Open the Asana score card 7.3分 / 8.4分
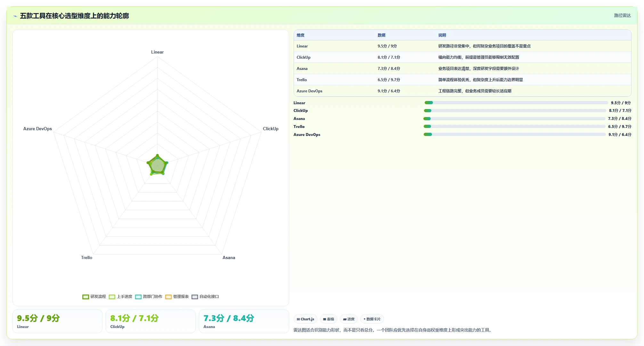Screen dimensions: 644x346 [244, 321]
